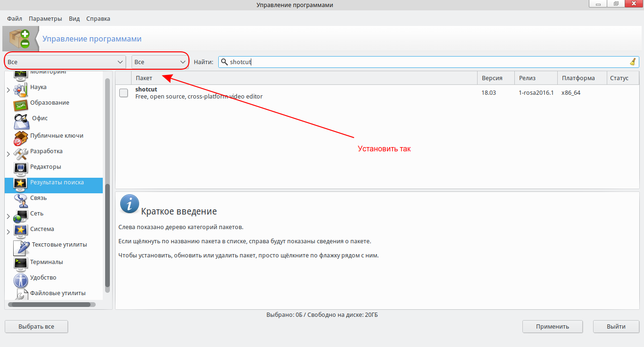Image resolution: width=644 pixels, height=347 pixels.
Task: Clear the search with the broom icon
Action: coord(633,62)
